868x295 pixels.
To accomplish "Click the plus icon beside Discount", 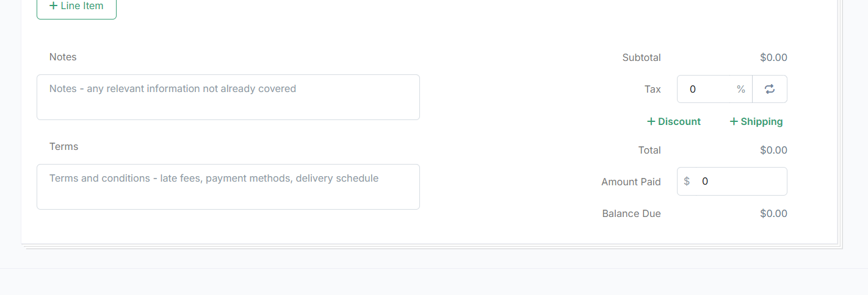I will [x=651, y=121].
